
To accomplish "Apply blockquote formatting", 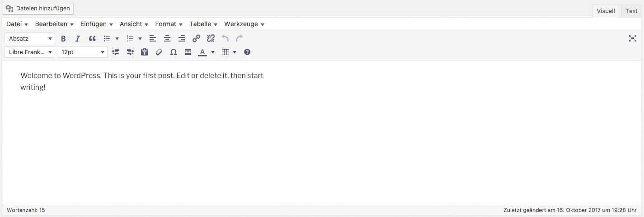I will (x=92, y=38).
